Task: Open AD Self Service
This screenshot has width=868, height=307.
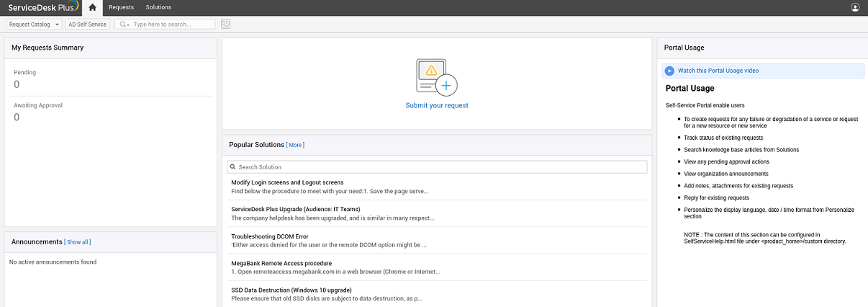Action: 87,25
